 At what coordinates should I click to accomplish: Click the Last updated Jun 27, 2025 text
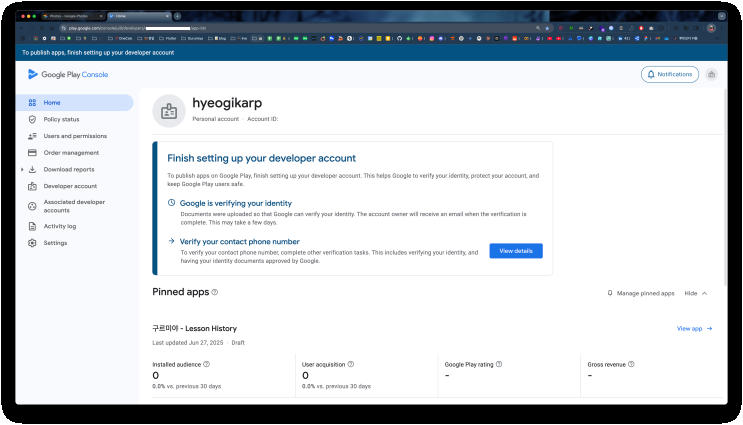point(188,343)
